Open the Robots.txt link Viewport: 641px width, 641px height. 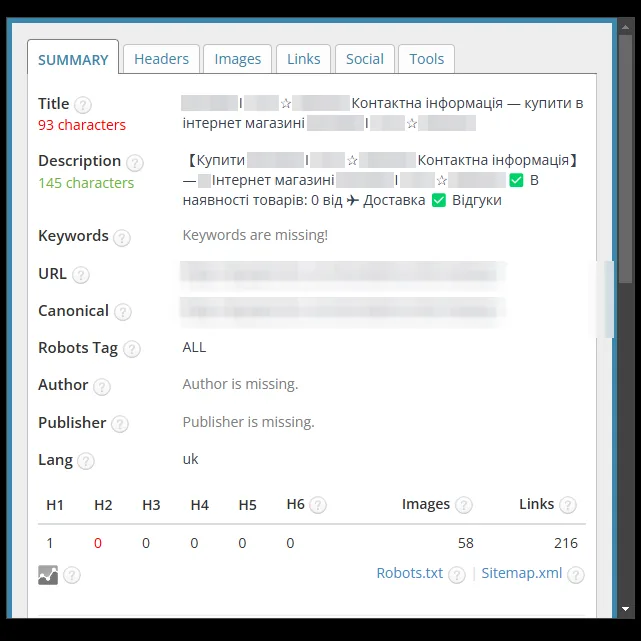tap(410, 573)
